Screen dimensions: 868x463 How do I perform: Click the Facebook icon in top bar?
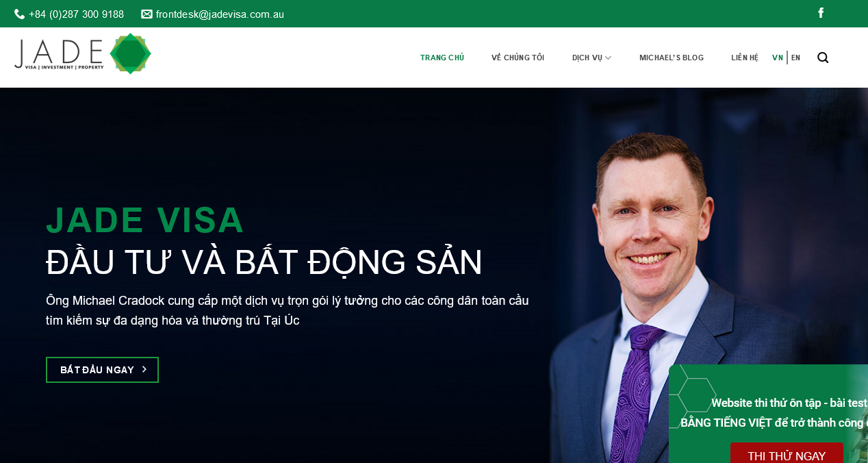[821, 12]
